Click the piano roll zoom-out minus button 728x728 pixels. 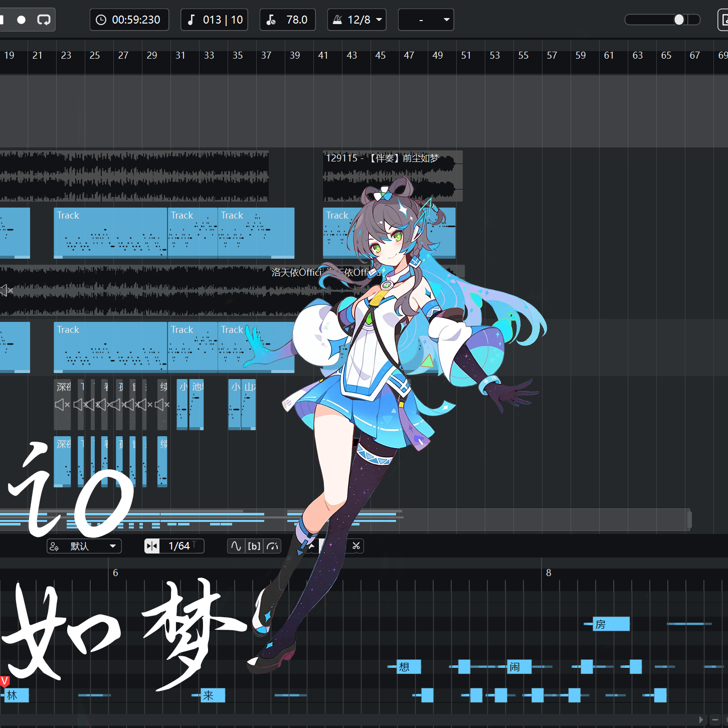(x=715, y=720)
